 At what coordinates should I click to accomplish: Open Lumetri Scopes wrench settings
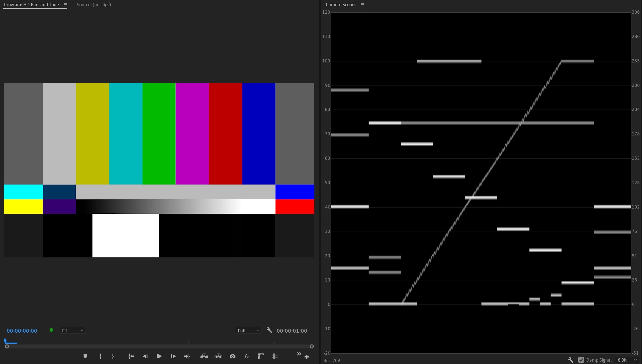click(570, 360)
